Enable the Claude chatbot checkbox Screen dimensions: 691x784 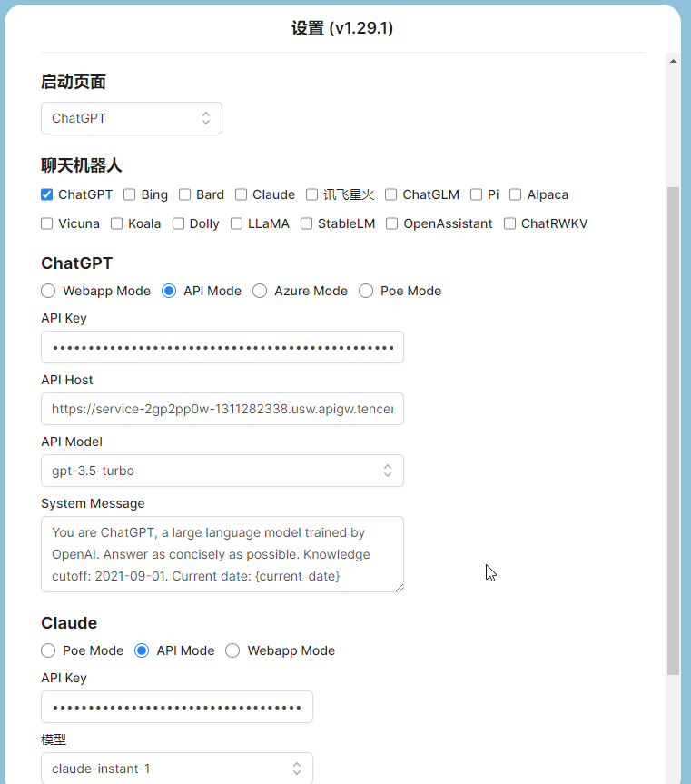(241, 194)
